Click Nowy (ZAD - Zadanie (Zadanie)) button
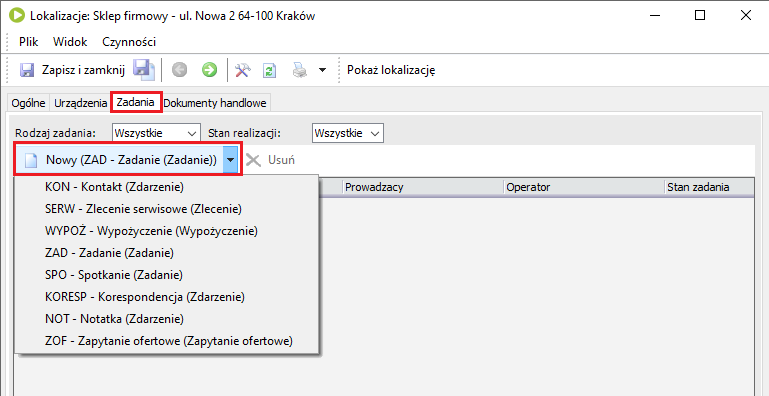 pyautogui.click(x=120, y=159)
